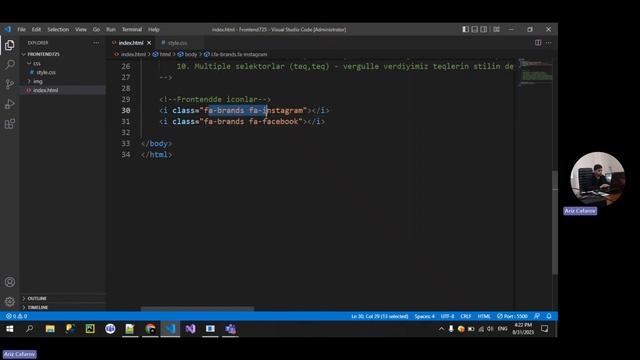Open the Accounts menu icon
640x360 pixels.
[10, 282]
